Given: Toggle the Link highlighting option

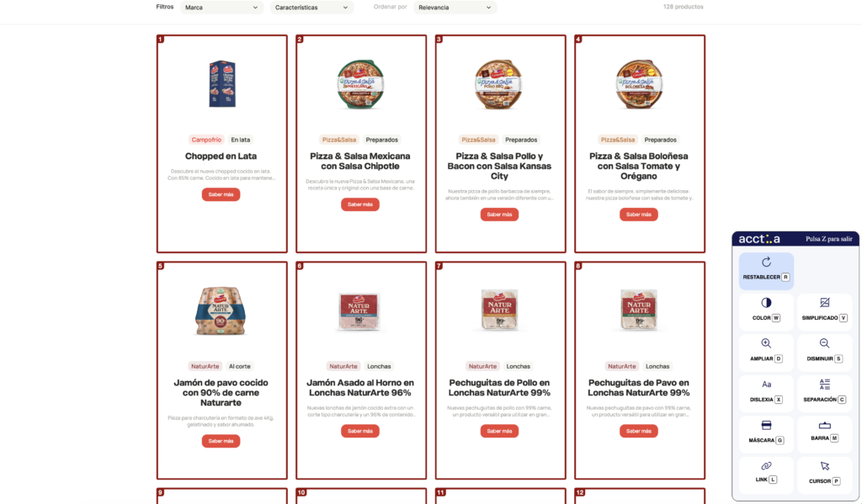Looking at the screenshot, I should pyautogui.click(x=766, y=466).
